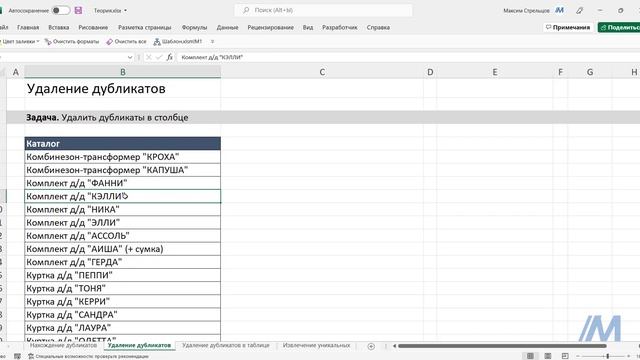Image resolution: width=640 pixels, height=360 pixels.
Task: Open the Рисование ribbon tab
Action: [93, 27]
